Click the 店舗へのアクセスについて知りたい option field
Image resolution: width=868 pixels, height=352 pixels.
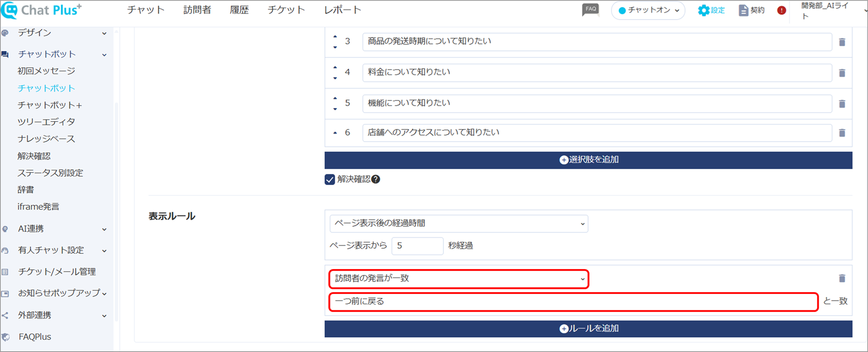point(597,132)
